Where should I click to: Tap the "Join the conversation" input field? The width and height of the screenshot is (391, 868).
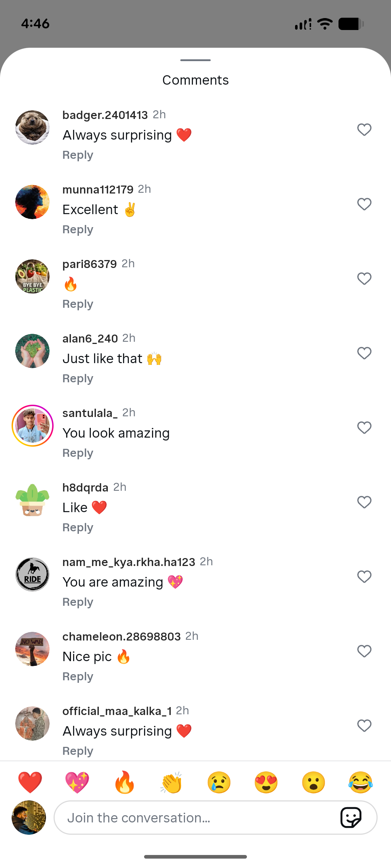pos(195,818)
